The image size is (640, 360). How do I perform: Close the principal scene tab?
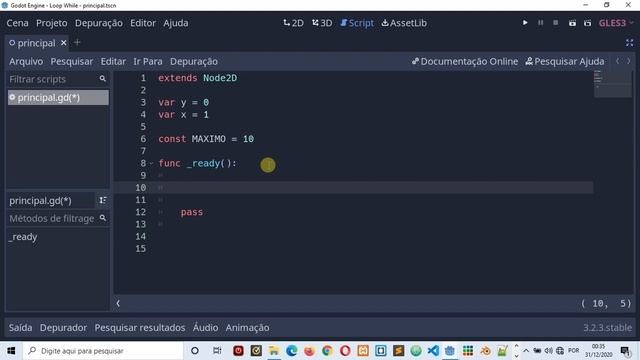point(64,42)
